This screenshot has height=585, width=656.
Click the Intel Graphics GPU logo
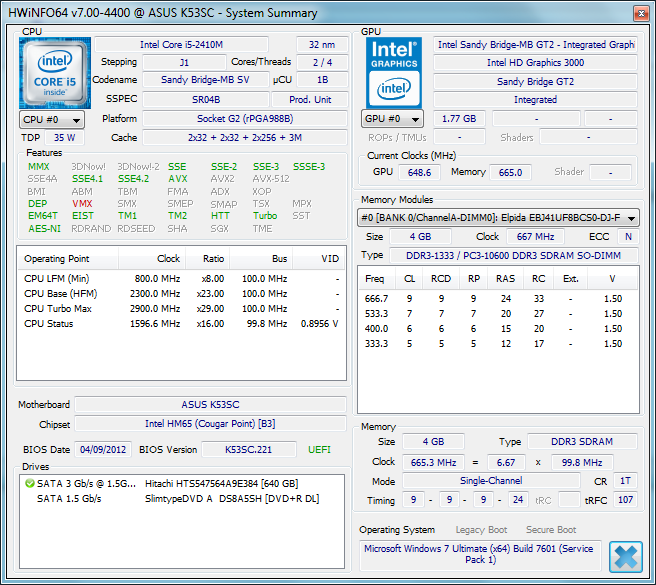394,73
